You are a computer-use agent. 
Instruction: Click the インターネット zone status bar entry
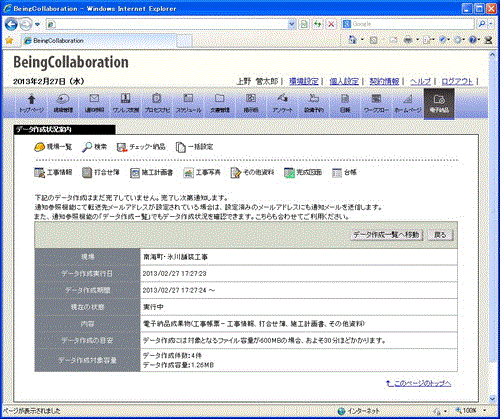(x=359, y=411)
